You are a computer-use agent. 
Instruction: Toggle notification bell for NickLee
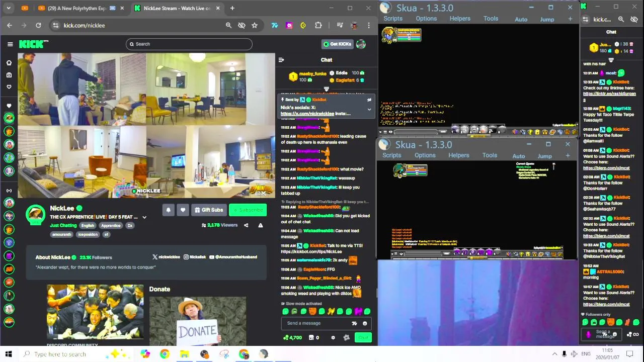tap(169, 210)
